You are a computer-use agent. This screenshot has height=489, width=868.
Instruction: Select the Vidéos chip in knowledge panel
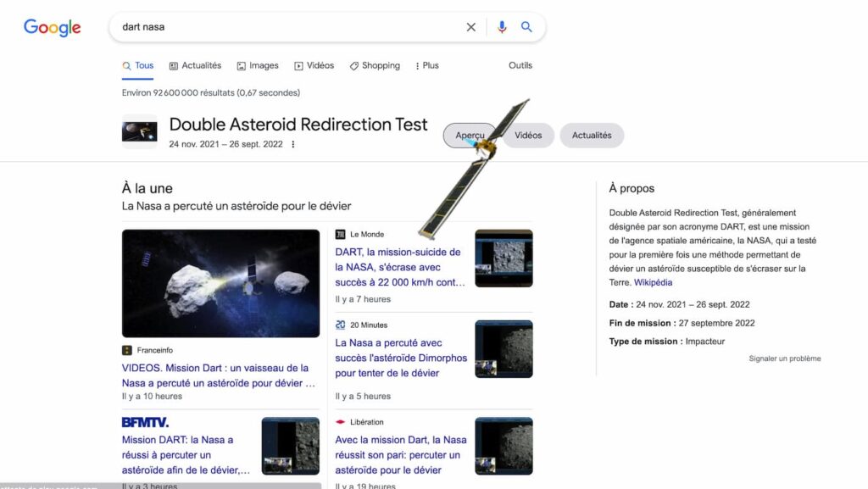point(528,136)
